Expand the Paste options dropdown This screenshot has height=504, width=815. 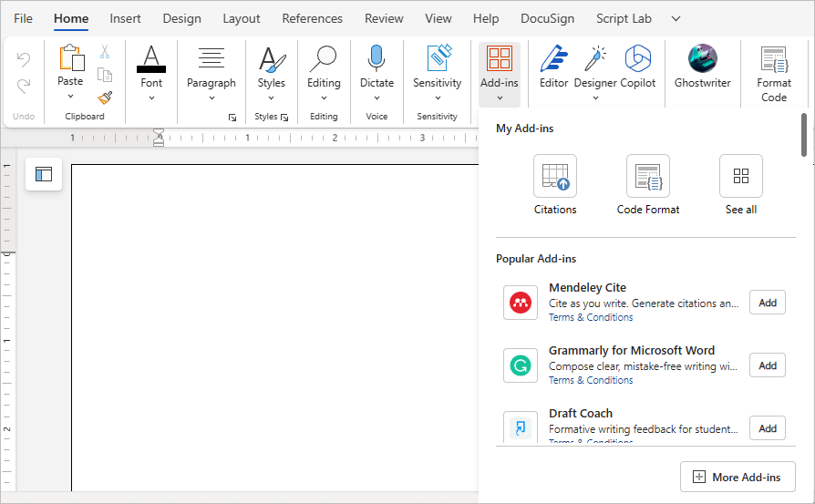(x=70, y=98)
